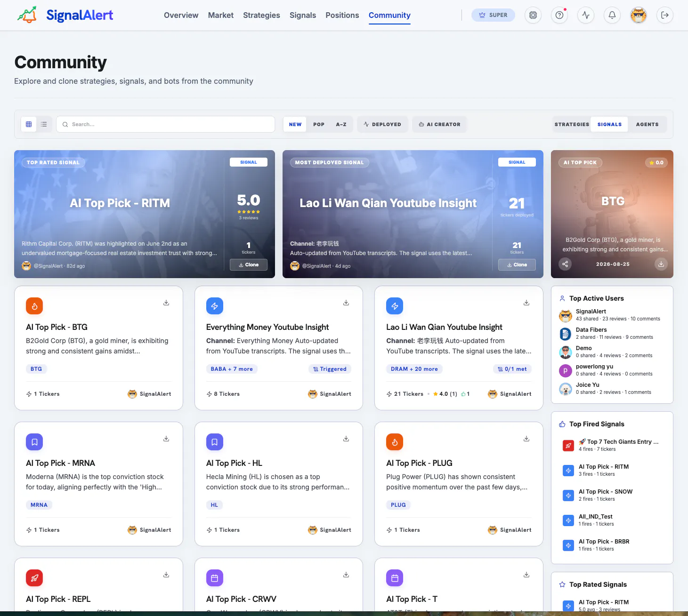
Task: Click download icon on Lao Li Wan Qian card
Action: click(526, 303)
